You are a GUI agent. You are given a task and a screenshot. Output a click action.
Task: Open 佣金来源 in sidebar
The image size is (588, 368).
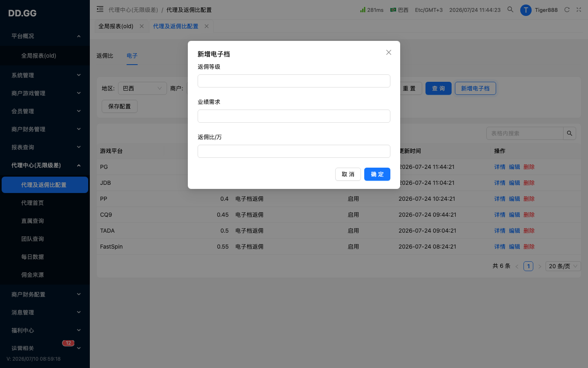(45, 275)
